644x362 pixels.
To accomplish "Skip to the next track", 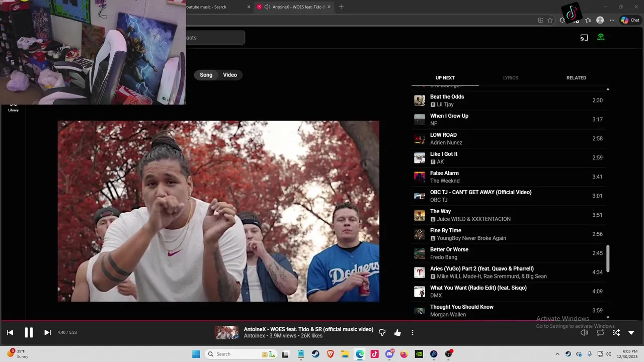I will 47,332.
